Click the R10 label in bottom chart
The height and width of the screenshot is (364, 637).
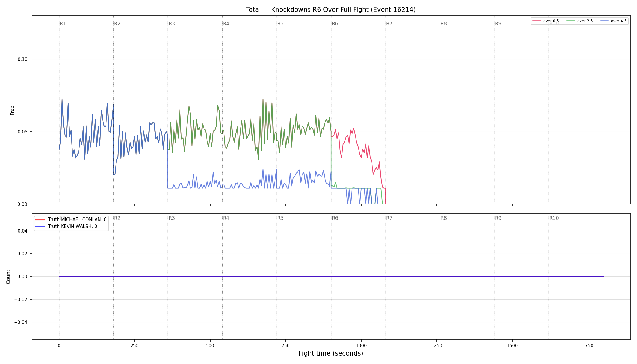(554, 218)
